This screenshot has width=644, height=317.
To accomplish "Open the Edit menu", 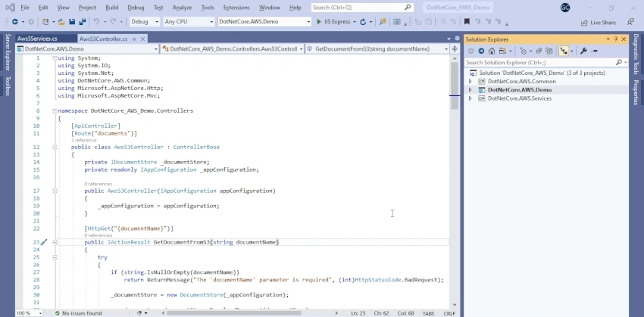I will (x=43, y=8).
